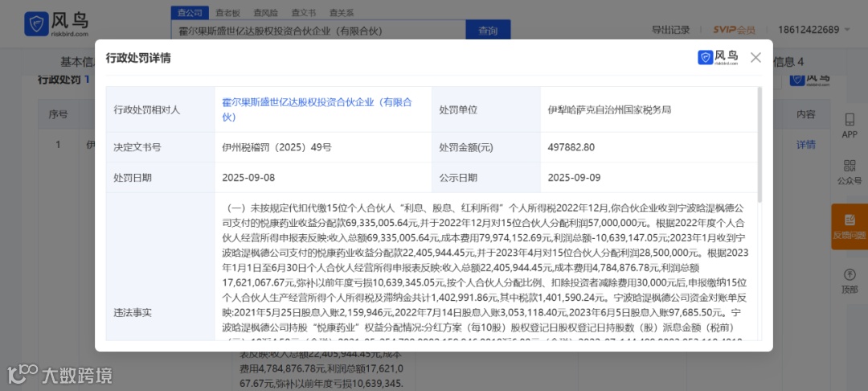This screenshot has width=868, height=391.
Task: Open 导出记录 export records link
Action: pyautogui.click(x=670, y=30)
